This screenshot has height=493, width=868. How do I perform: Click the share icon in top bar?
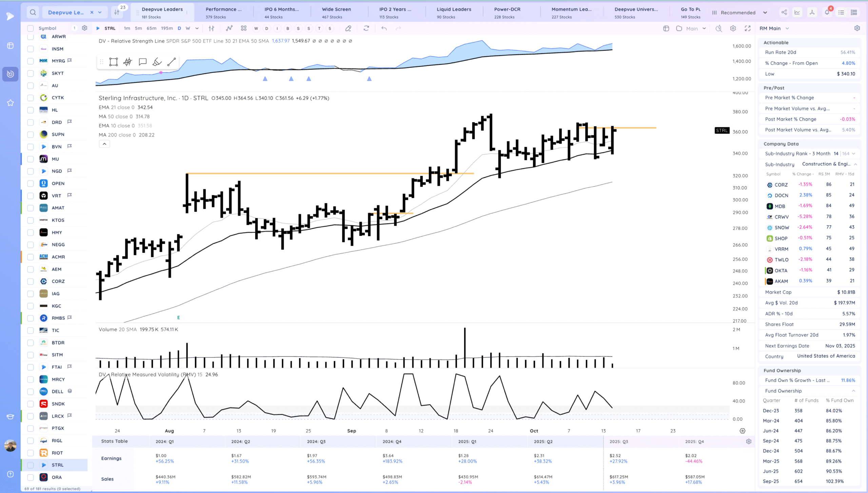(x=784, y=13)
